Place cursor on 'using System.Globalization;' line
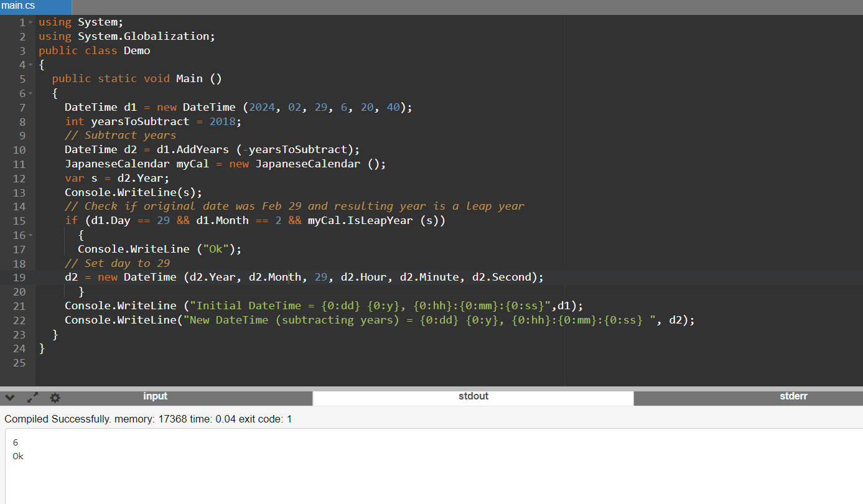Image resolution: width=863 pixels, height=504 pixels. point(127,36)
